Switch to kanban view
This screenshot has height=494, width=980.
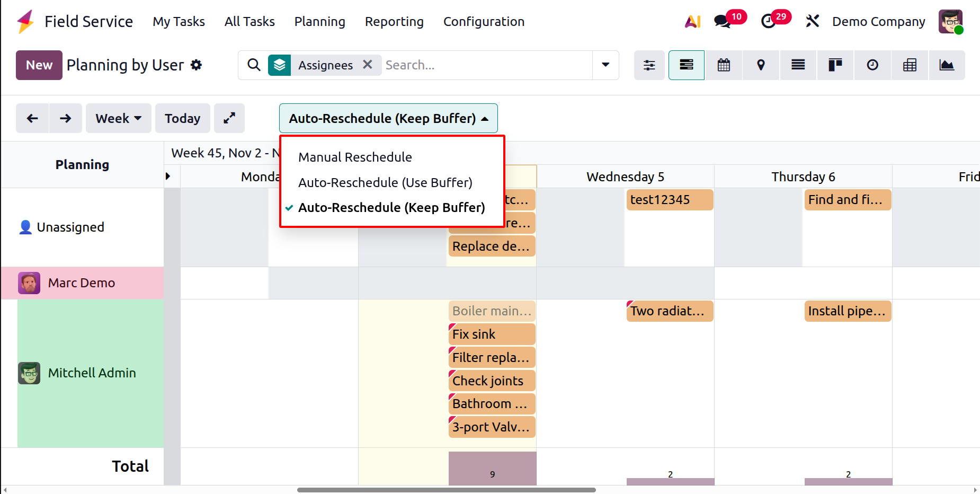pos(835,65)
